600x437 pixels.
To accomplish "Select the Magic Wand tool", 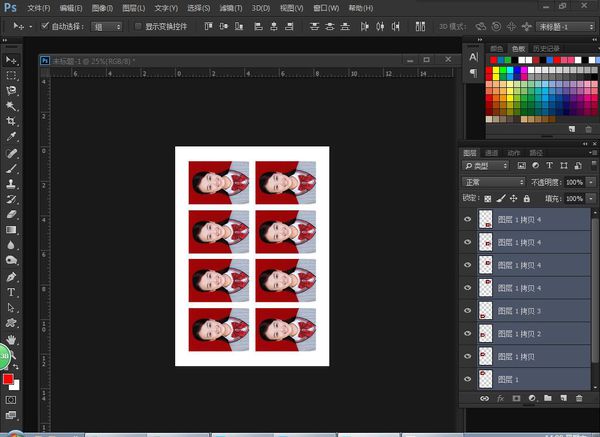I will pos(11,106).
